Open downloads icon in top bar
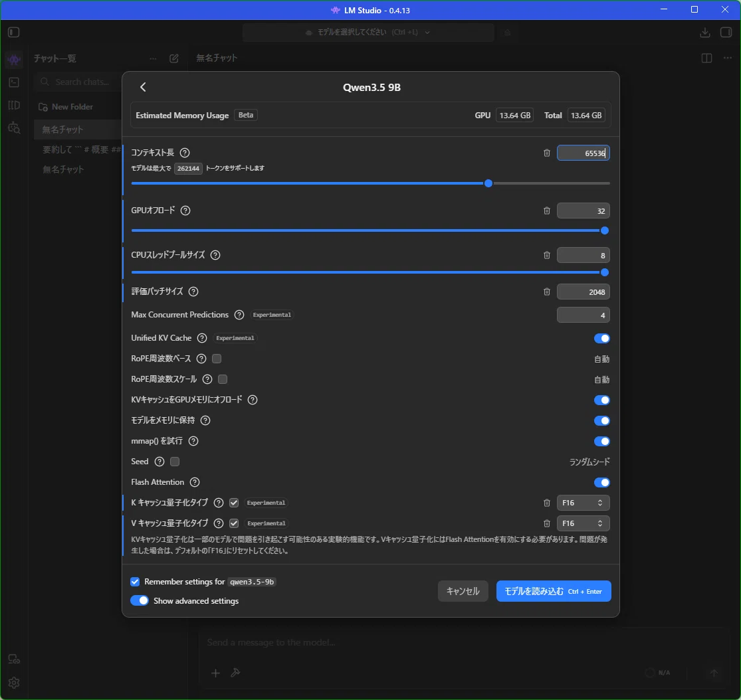 click(704, 32)
